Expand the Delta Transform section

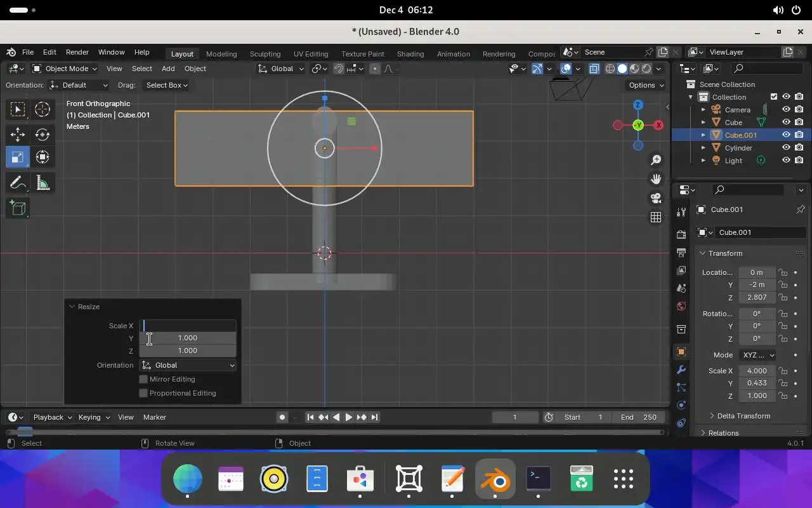[x=743, y=416]
